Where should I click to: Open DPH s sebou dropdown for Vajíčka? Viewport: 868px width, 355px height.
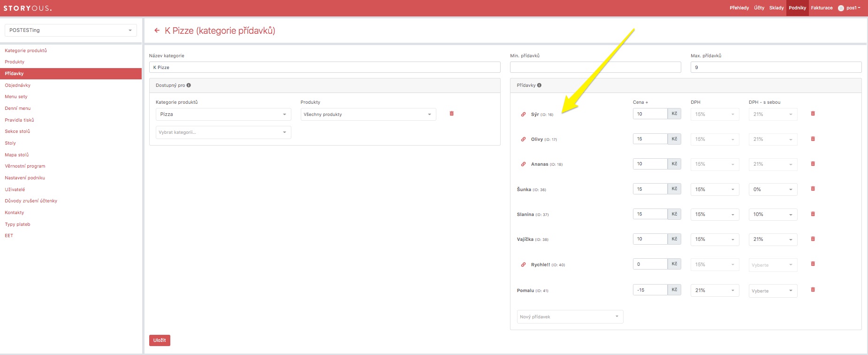click(773, 239)
